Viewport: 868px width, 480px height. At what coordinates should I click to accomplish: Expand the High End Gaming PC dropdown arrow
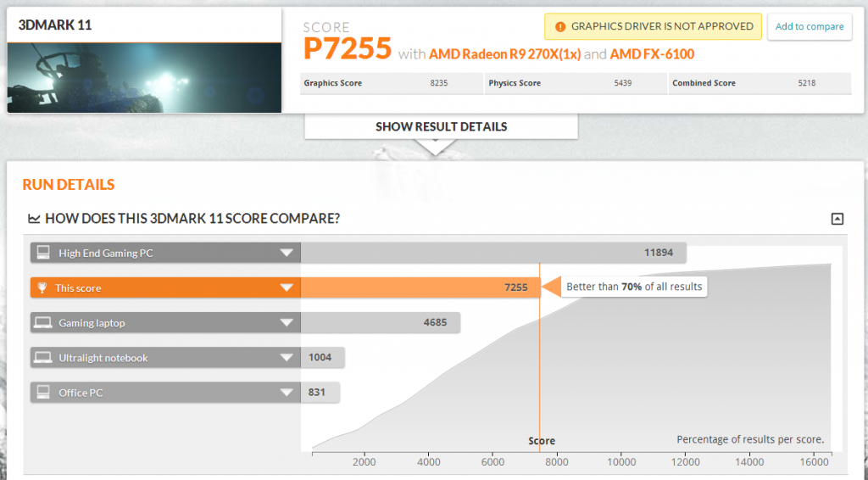[287, 253]
